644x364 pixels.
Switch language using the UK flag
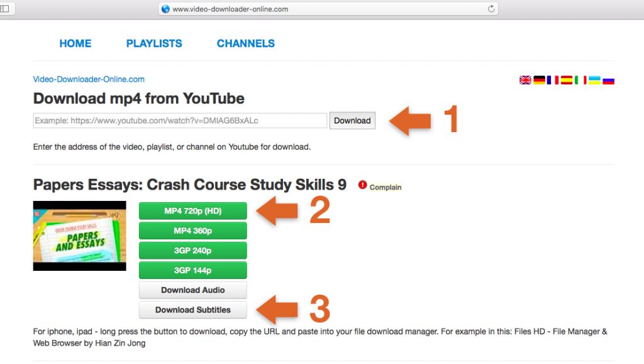click(525, 80)
